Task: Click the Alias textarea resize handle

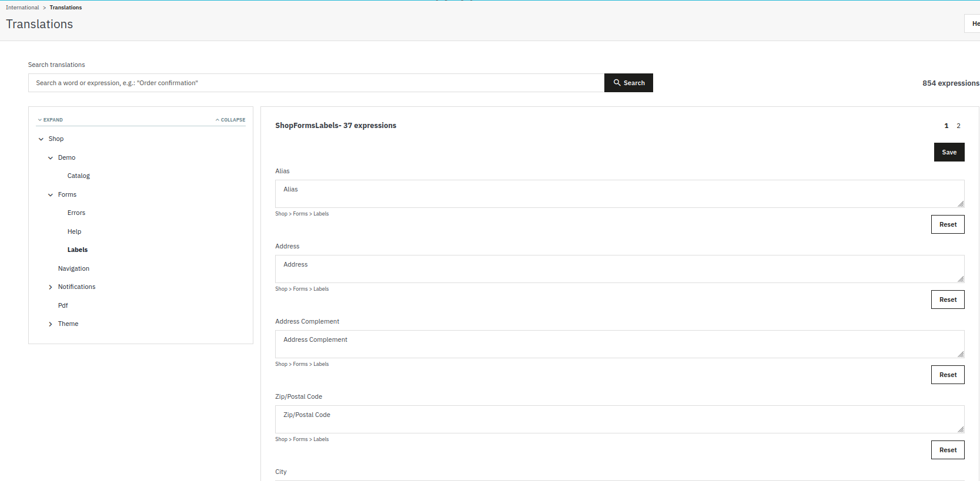Action: pos(961,204)
